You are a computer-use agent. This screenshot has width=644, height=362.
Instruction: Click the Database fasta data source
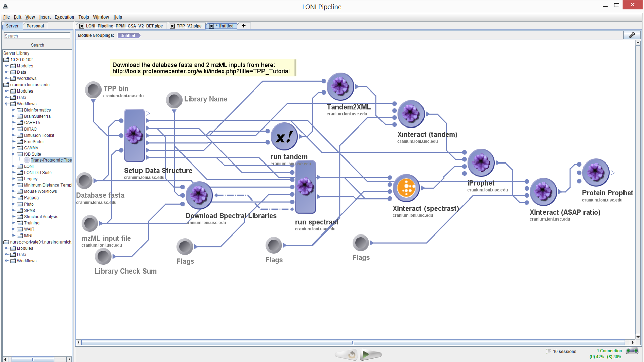(x=84, y=181)
